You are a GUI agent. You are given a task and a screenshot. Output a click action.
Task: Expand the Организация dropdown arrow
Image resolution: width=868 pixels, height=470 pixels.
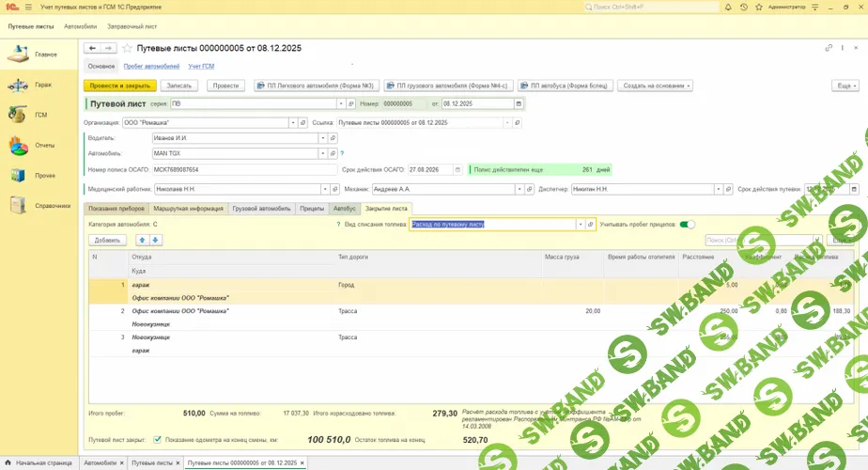(x=292, y=122)
